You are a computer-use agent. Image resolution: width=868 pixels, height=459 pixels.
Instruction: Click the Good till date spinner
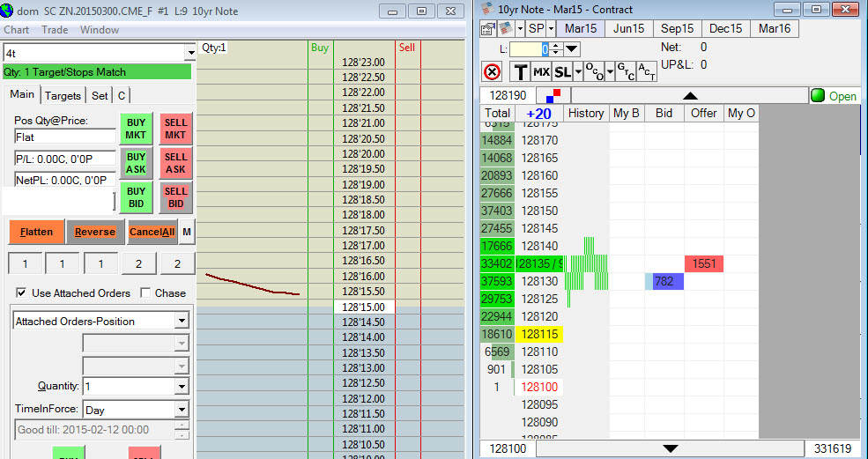tap(182, 430)
